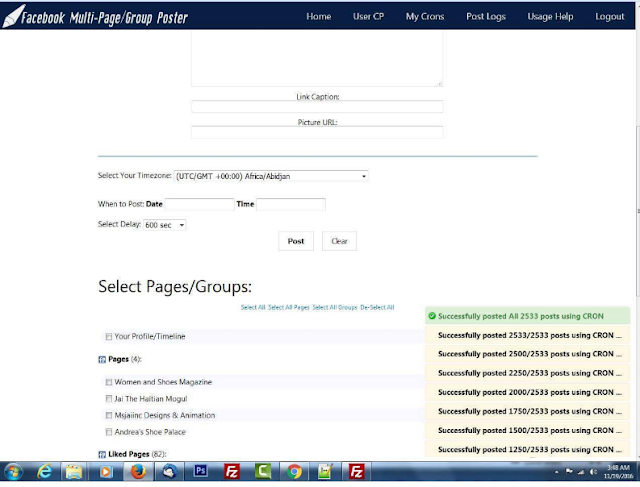This screenshot has width=640, height=487.
Task: Click Select All Pages link
Action: coord(289,307)
